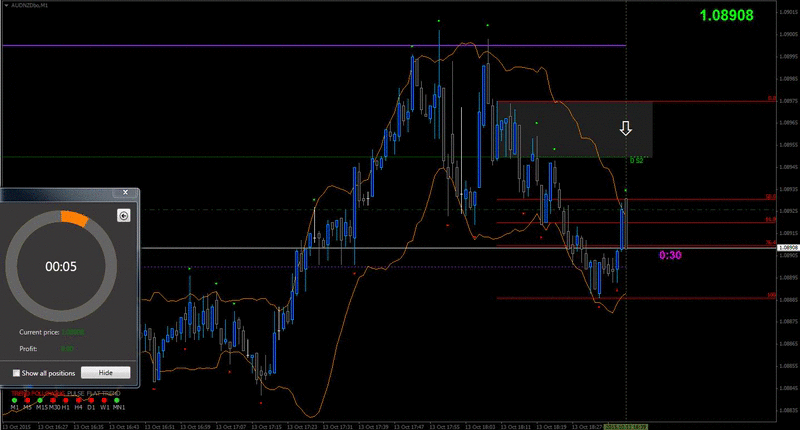Click the Profit value in timer panel

(67, 349)
